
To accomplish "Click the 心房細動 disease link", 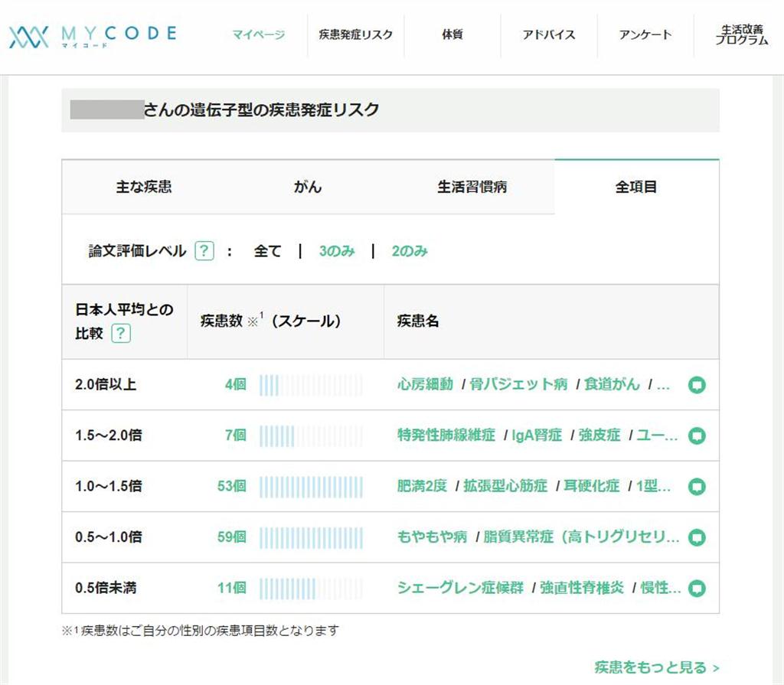I will (426, 384).
